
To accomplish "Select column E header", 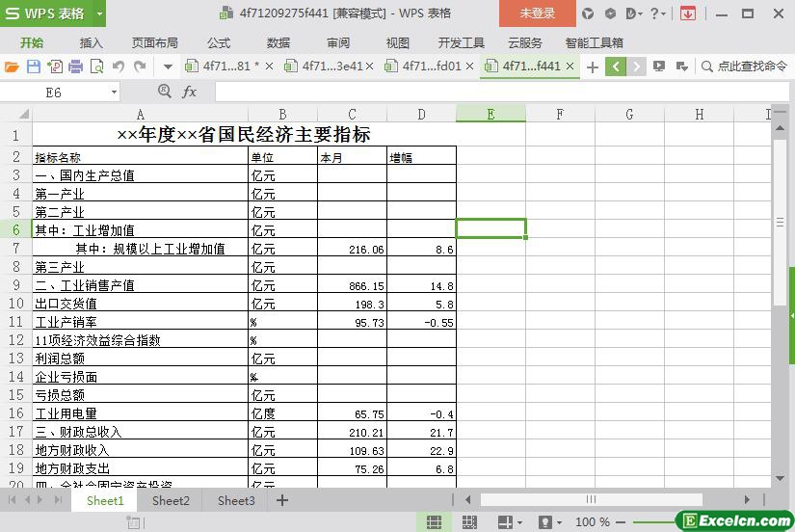I will click(x=490, y=114).
